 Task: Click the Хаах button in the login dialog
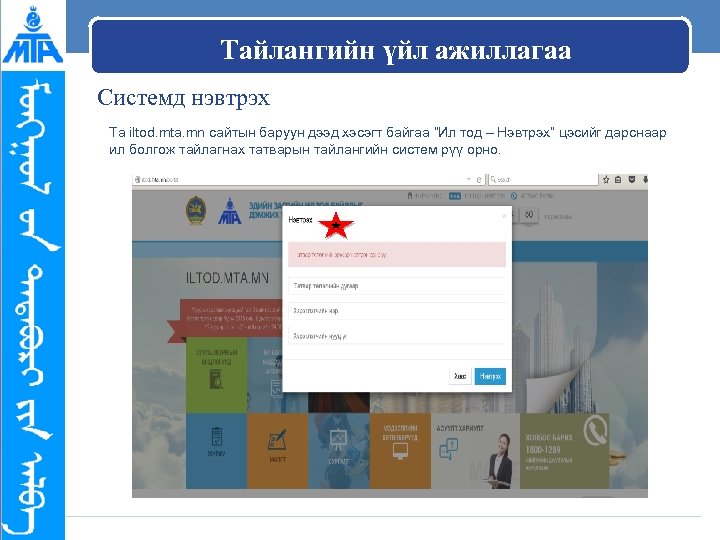(x=460, y=376)
